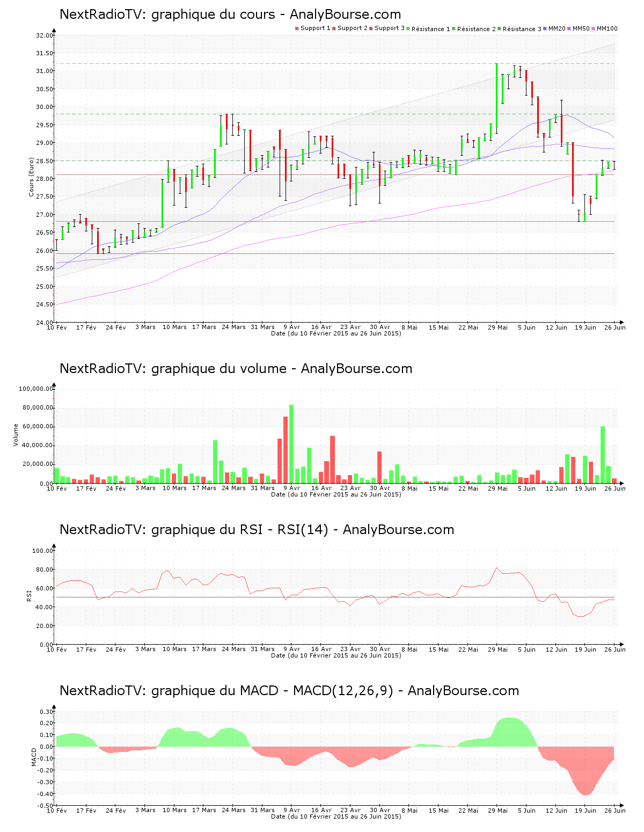
Task: Click the 100,000.00 value on volume axis
Action: coord(35,389)
